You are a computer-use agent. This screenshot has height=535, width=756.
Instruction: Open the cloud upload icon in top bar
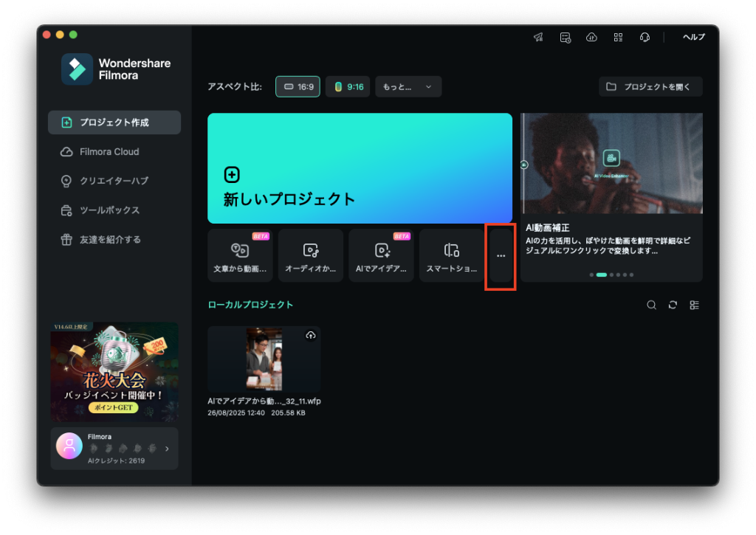pos(591,38)
